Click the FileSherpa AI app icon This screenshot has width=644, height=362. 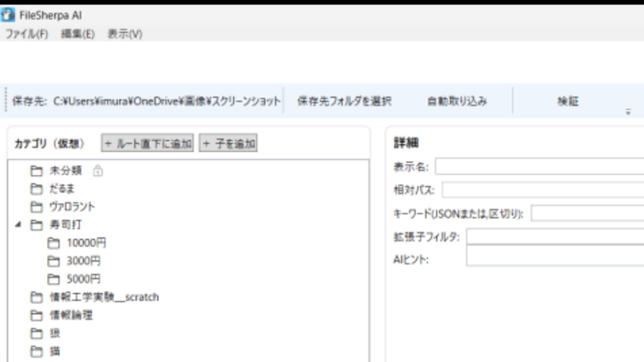click(8, 15)
